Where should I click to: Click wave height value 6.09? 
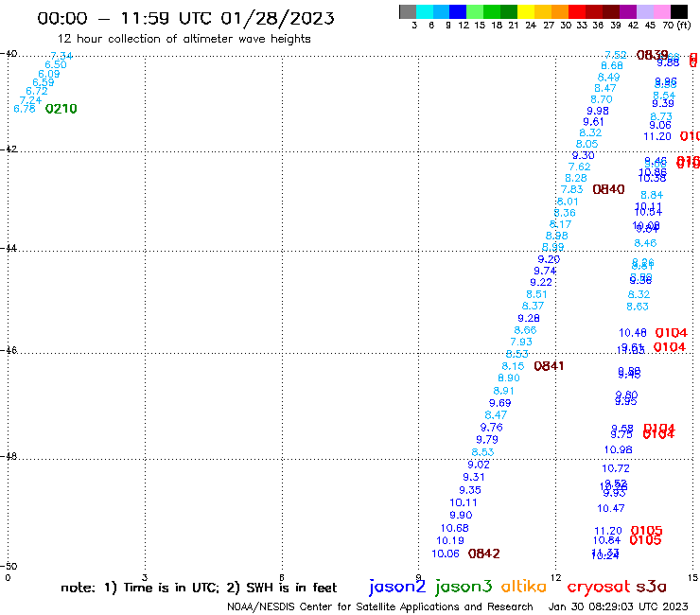(48, 74)
